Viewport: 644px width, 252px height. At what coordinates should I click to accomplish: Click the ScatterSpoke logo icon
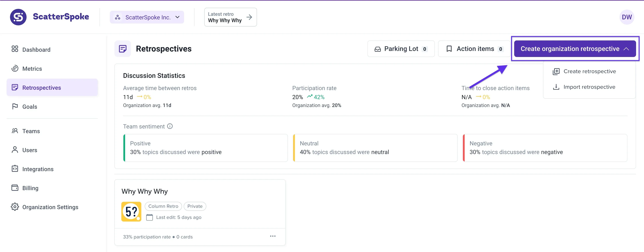18,17
